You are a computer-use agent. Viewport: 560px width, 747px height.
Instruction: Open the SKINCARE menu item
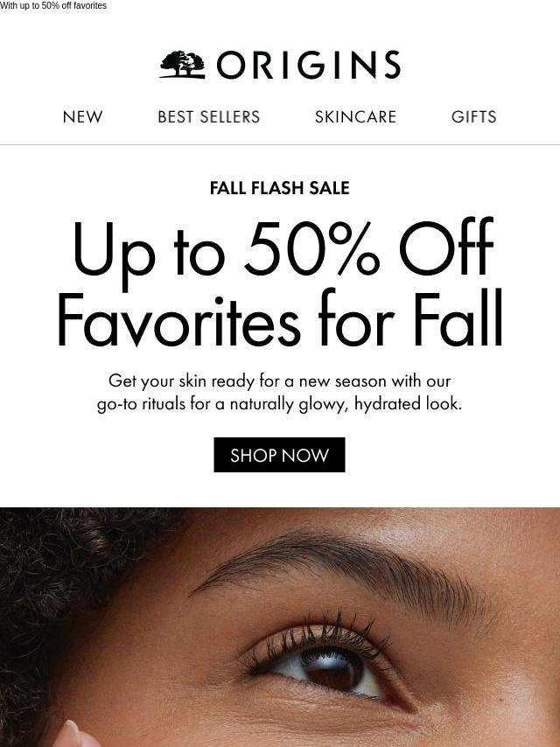[x=355, y=116]
